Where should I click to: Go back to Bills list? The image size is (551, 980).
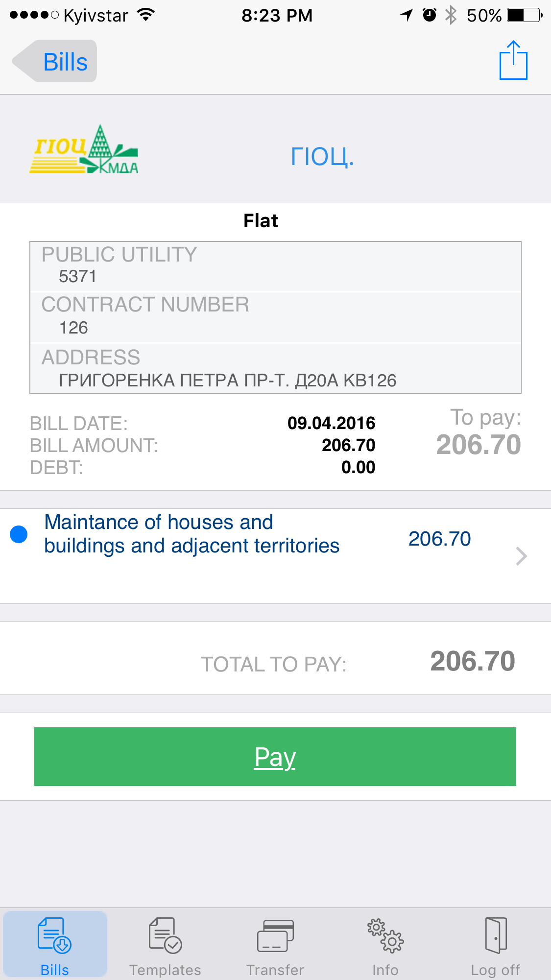click(x=55, y=62)
